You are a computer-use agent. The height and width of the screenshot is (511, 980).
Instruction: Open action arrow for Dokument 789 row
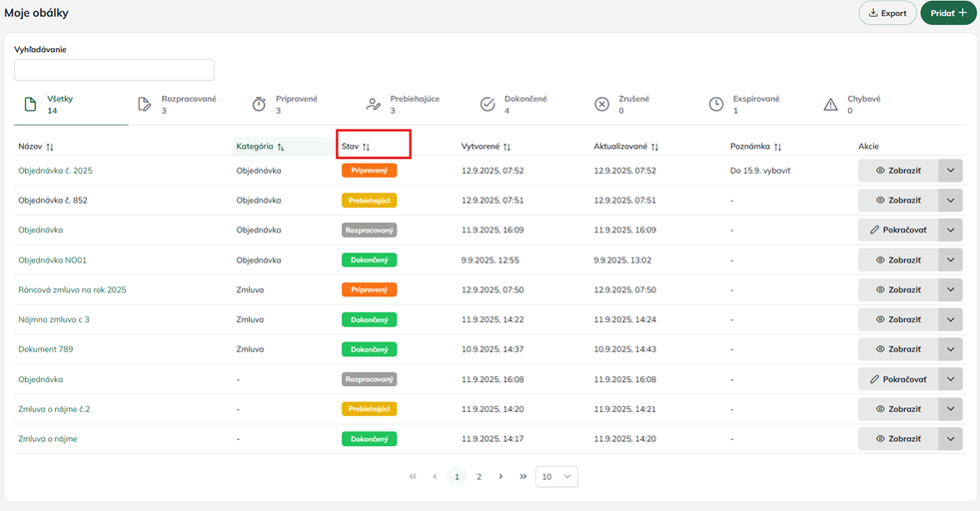[x=950, y=349]
